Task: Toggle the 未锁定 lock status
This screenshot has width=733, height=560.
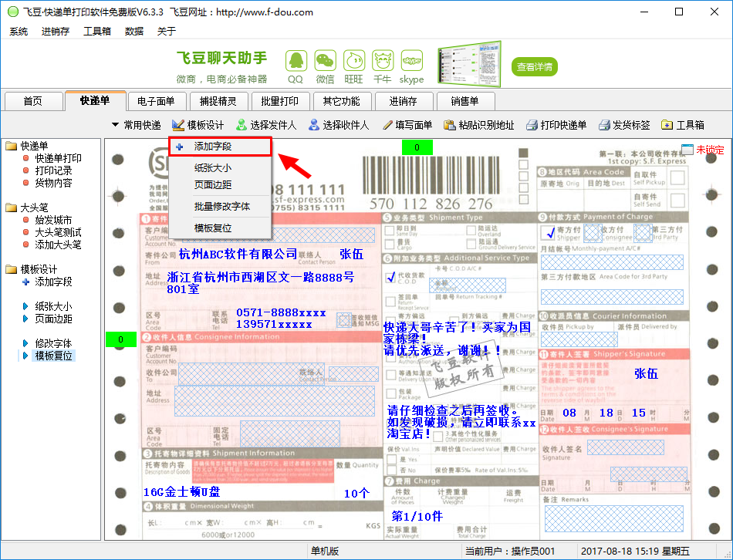Action: [703, 150]
